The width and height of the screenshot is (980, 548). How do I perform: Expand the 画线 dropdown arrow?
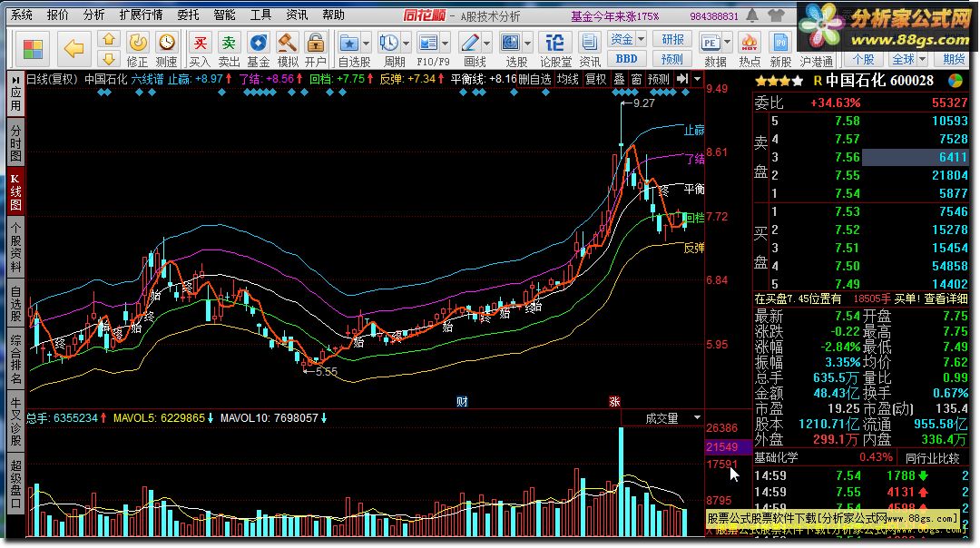486,44
